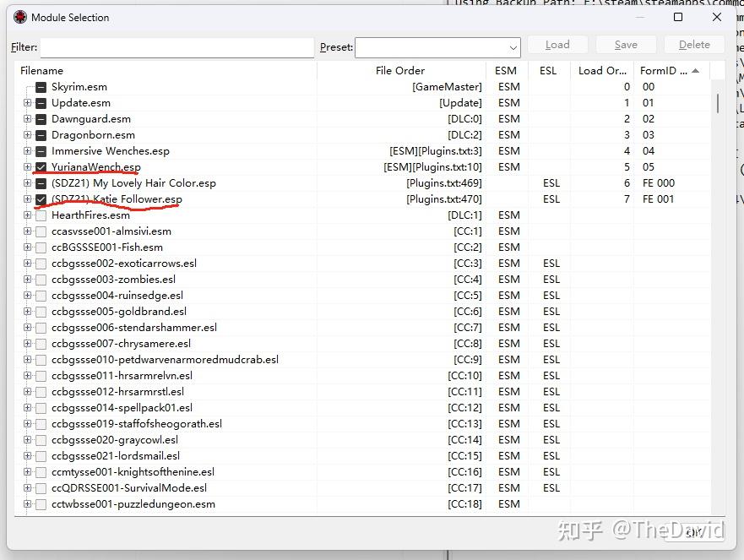Check the HearthFires.esm checkbox
Screen dimensions: 744x560
41,215
